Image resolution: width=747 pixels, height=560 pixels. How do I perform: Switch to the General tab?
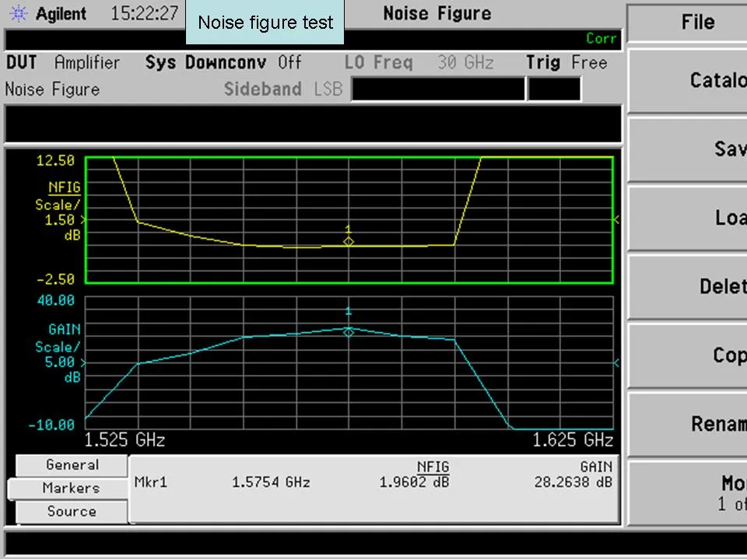tap(72, 465)
